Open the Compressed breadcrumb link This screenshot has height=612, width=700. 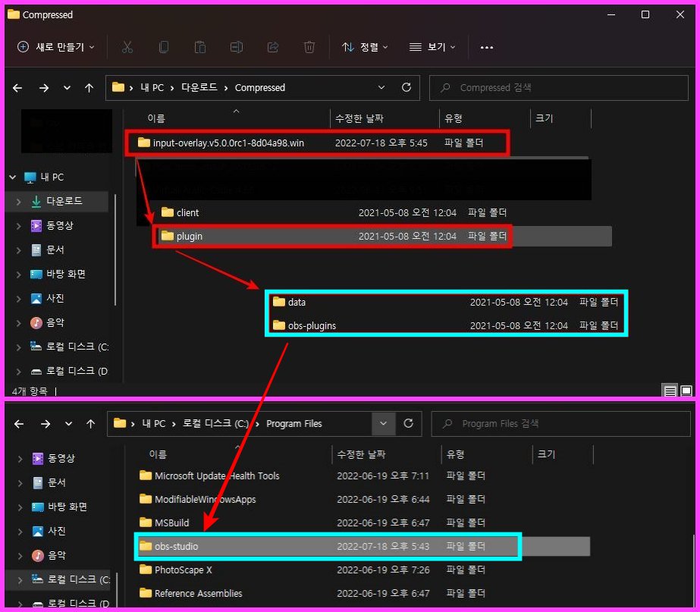[x=260, y=87]
